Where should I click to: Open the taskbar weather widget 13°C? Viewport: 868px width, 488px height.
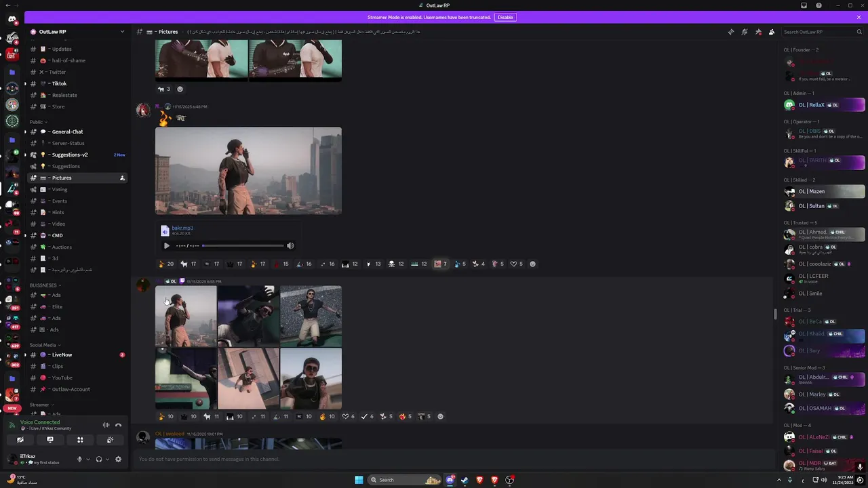(23, 479)
